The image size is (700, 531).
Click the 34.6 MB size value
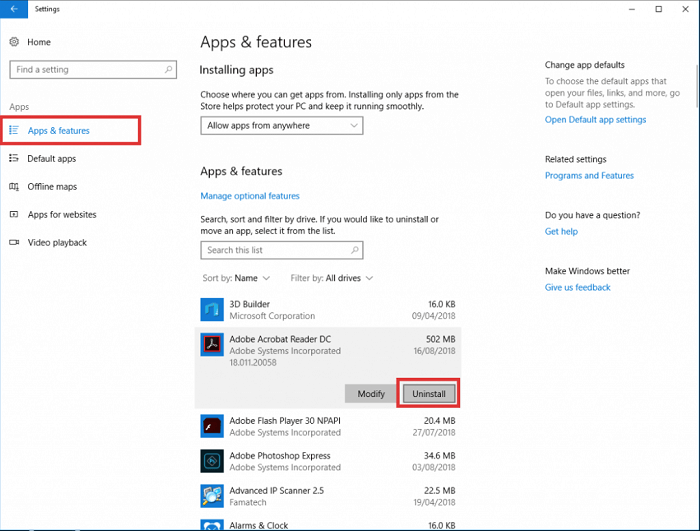(439, 456)
